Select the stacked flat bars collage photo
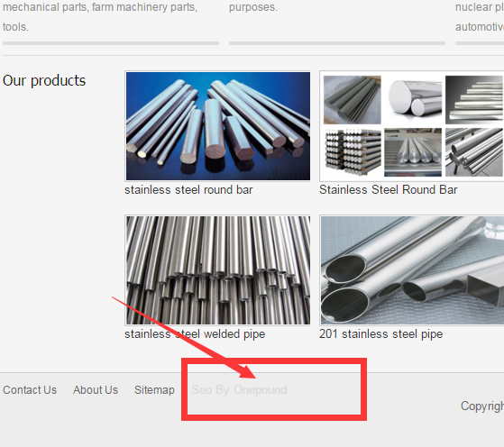 click(474, 100)
